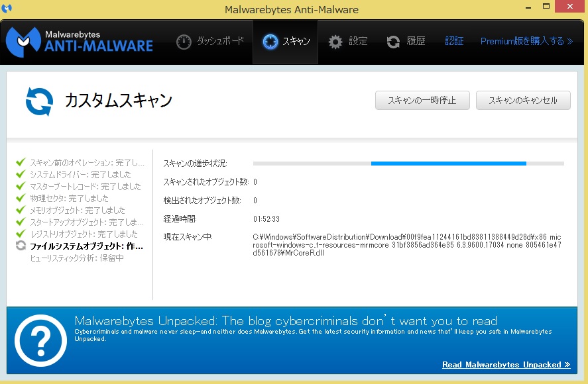This screenshot has height=384, width=588.
Task: Open the 履歴 tab
Action: tap(406, 42)
